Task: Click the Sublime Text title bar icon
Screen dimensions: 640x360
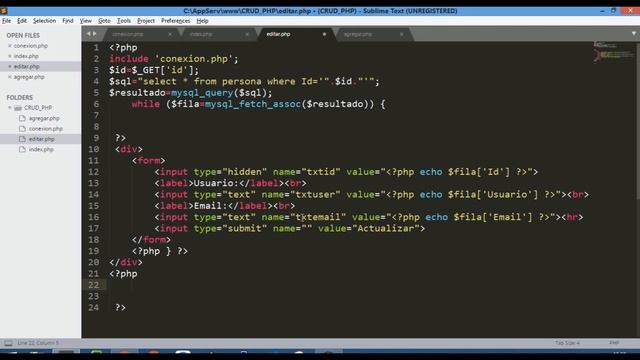Action: (4, 11)
